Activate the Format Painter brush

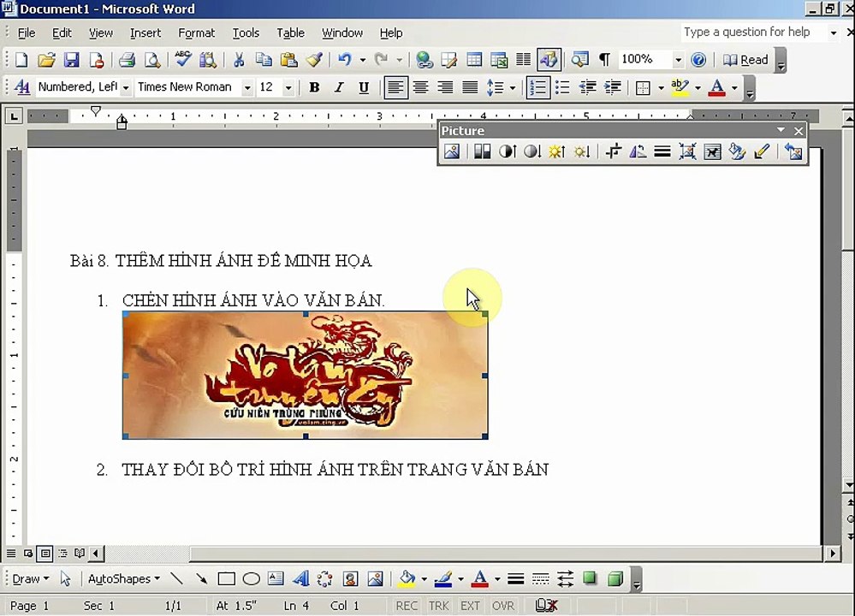314,59
